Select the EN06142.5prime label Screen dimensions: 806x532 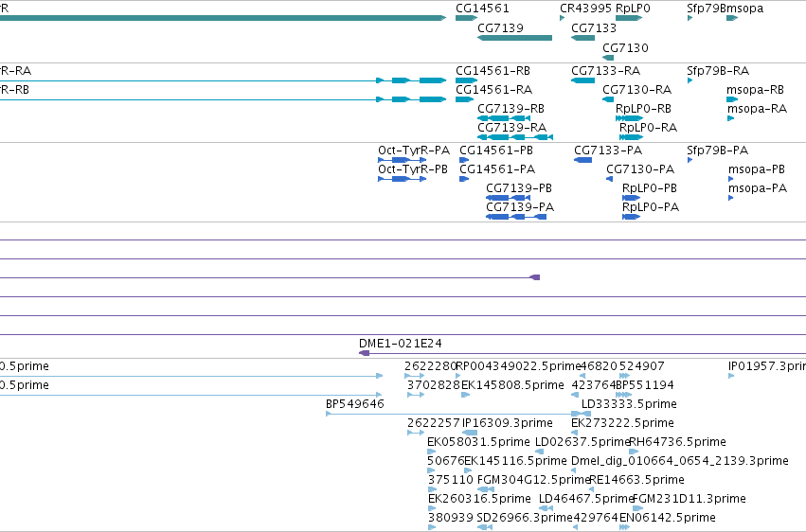(x=667, y=518)
